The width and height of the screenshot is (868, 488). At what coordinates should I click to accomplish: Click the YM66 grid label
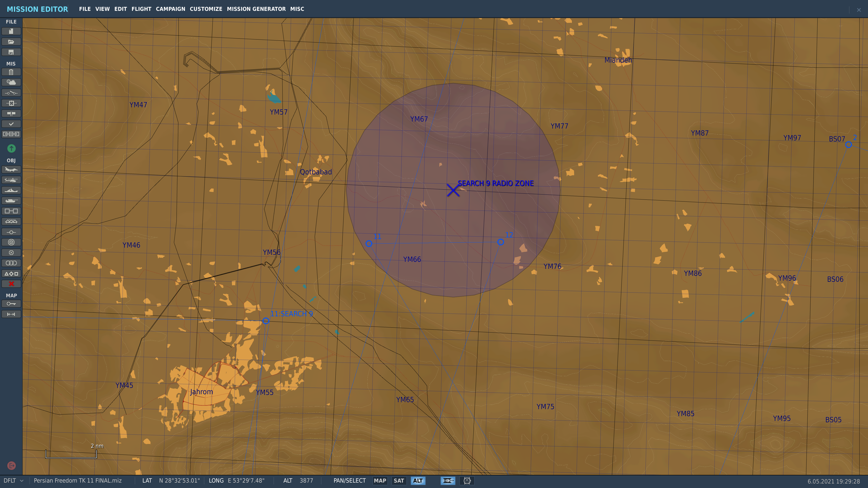[412, 260]
